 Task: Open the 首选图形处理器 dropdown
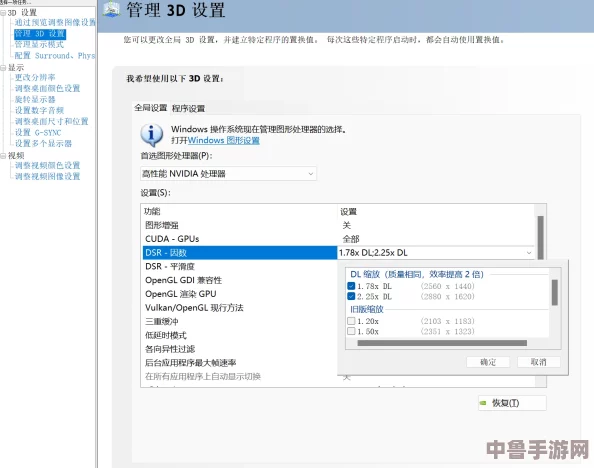(x=228, y=174)
